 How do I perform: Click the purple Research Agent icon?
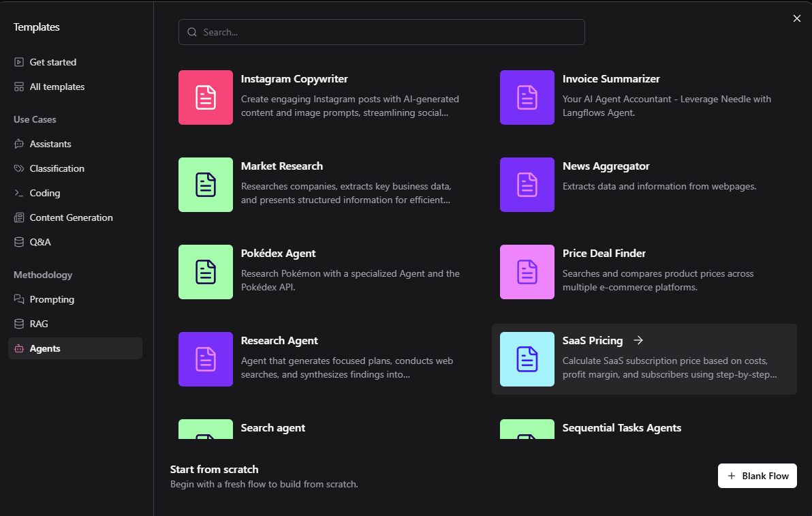tap(205, 359)
